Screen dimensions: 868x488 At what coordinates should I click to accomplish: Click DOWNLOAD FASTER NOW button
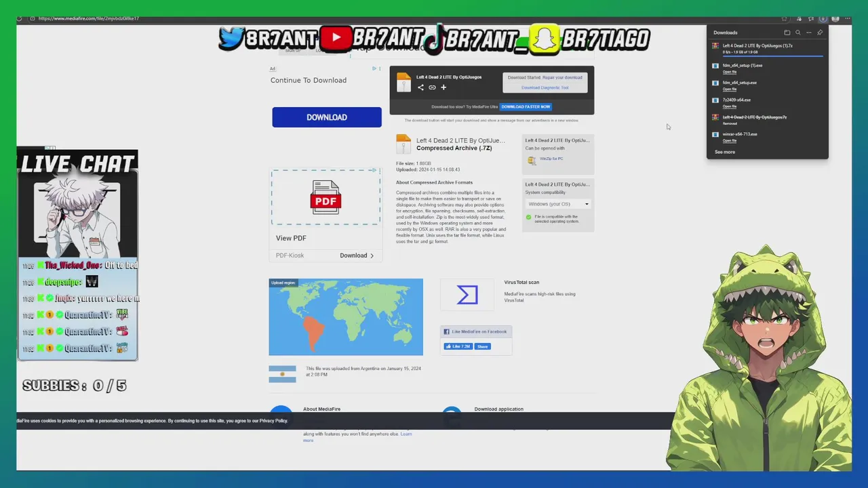pyautogui.click(x=526, y=106)
